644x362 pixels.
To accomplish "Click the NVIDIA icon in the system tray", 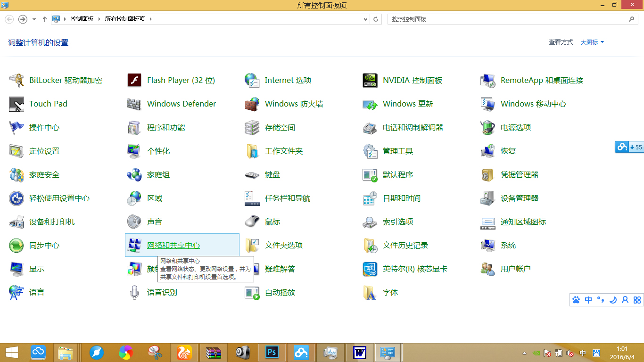I will click(x=536, y=354).
